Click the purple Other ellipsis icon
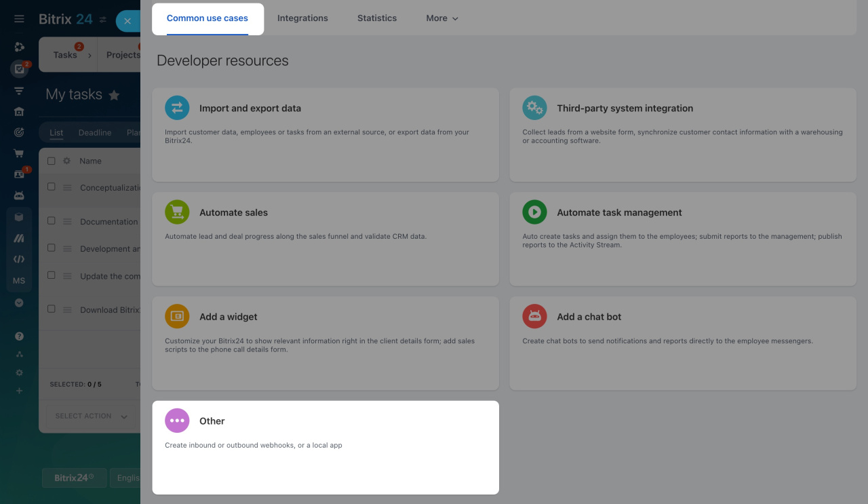868x504 pixels. pyautogui.click(x=177, y=421)
